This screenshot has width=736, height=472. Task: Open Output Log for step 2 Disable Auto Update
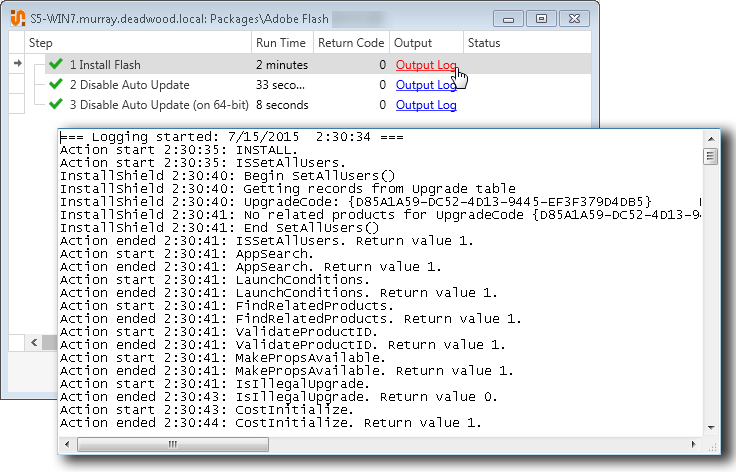click(x=426, y=85)
